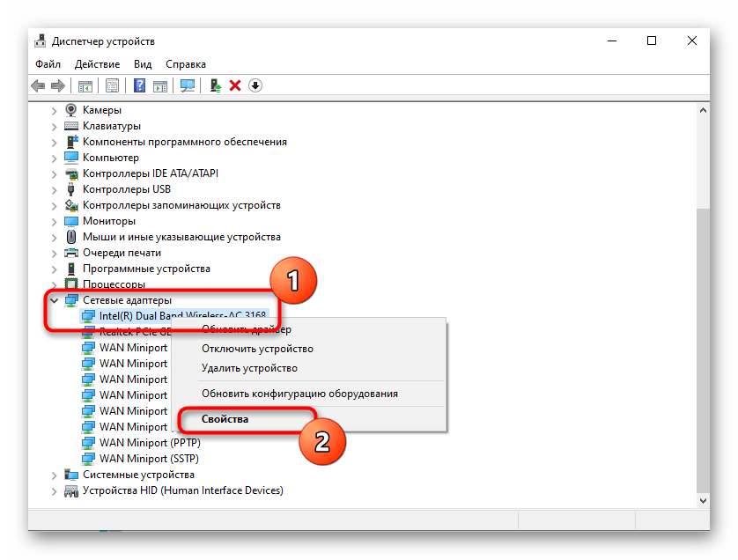Click the down-arrow disable device icon
This screenshot has height=560, width=738.
(255, 85)
